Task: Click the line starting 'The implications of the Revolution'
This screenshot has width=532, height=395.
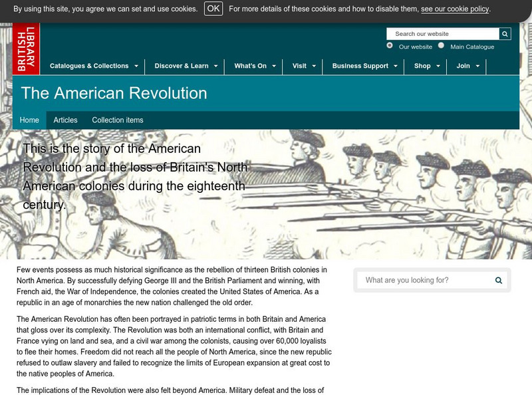Action: [170, 390]
